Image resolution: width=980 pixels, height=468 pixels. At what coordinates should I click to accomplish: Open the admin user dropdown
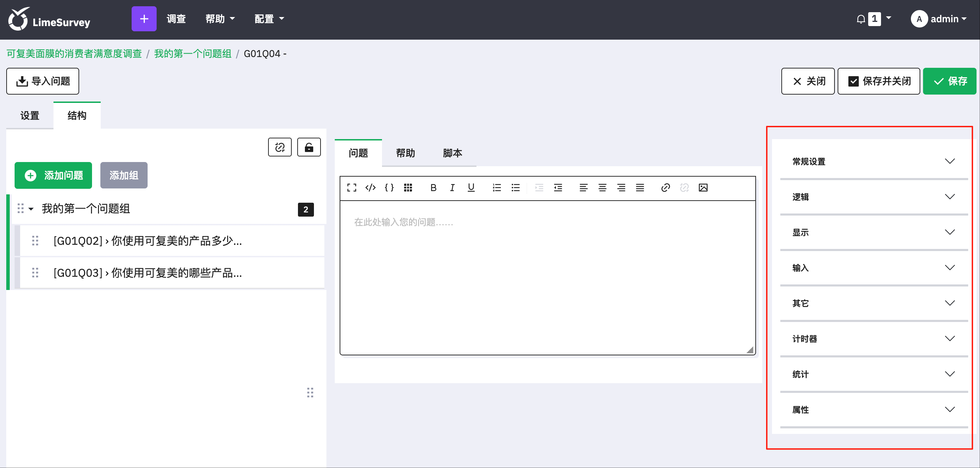(x=938, y=19)
